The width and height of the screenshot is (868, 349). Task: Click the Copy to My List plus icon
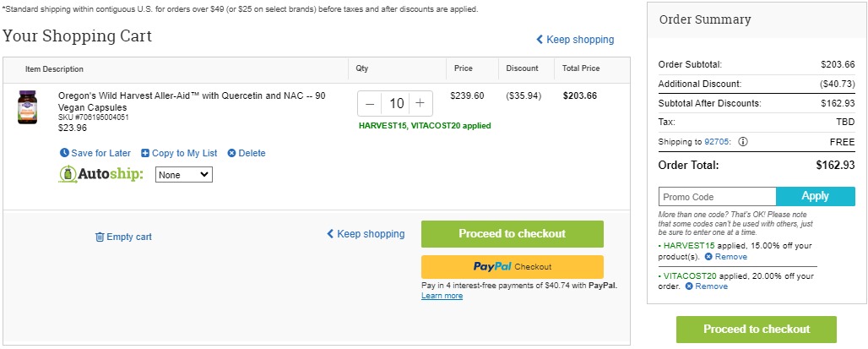pos(145,153)
